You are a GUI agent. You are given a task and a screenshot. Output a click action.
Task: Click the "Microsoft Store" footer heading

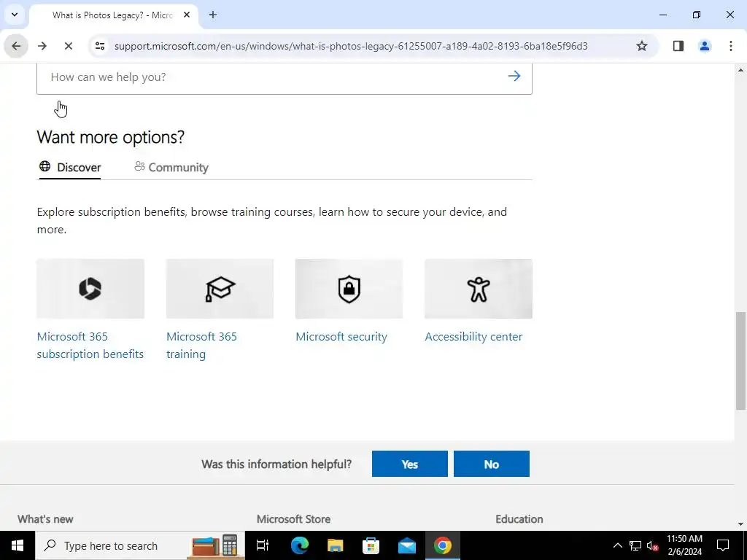point(293,519)
